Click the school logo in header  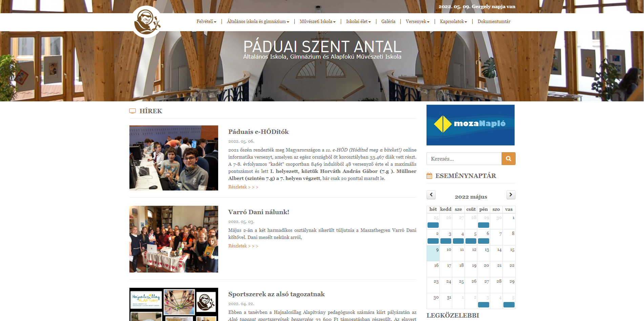coord(147,22)
